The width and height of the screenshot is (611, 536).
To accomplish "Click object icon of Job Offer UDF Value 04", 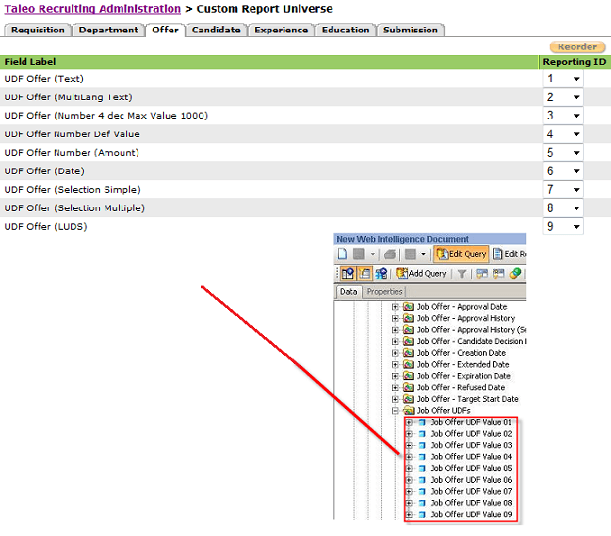I will [422, 457].
